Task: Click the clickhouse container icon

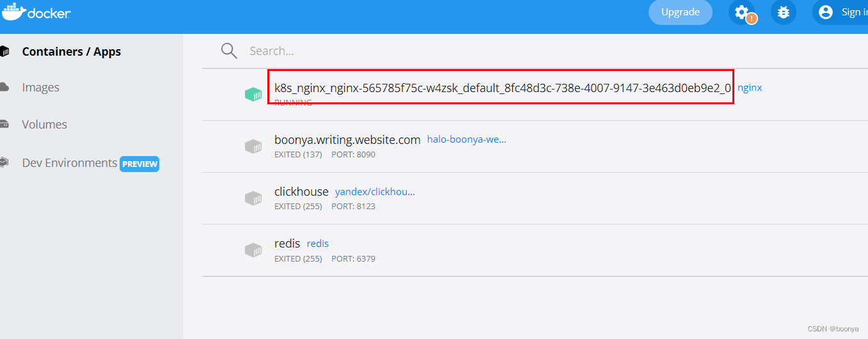Action: pyautogui.click(x=253, y=198)
